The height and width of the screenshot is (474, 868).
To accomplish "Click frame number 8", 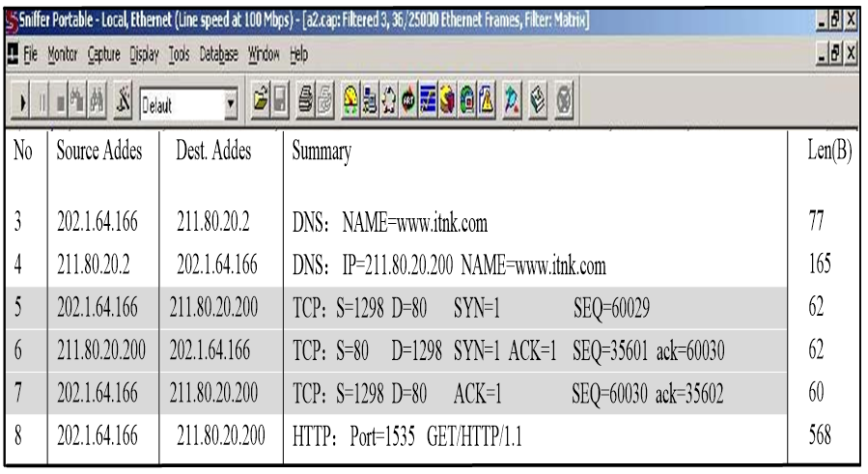I will tap(18, 435).
